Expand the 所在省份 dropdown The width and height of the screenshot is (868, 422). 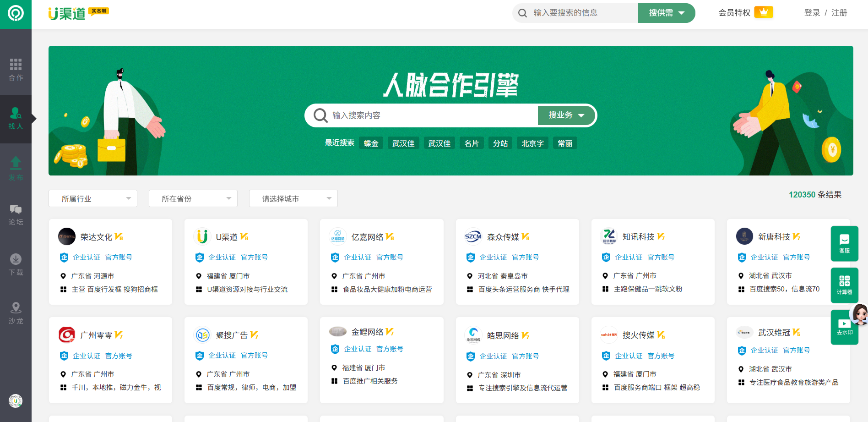tap(193, 198)
